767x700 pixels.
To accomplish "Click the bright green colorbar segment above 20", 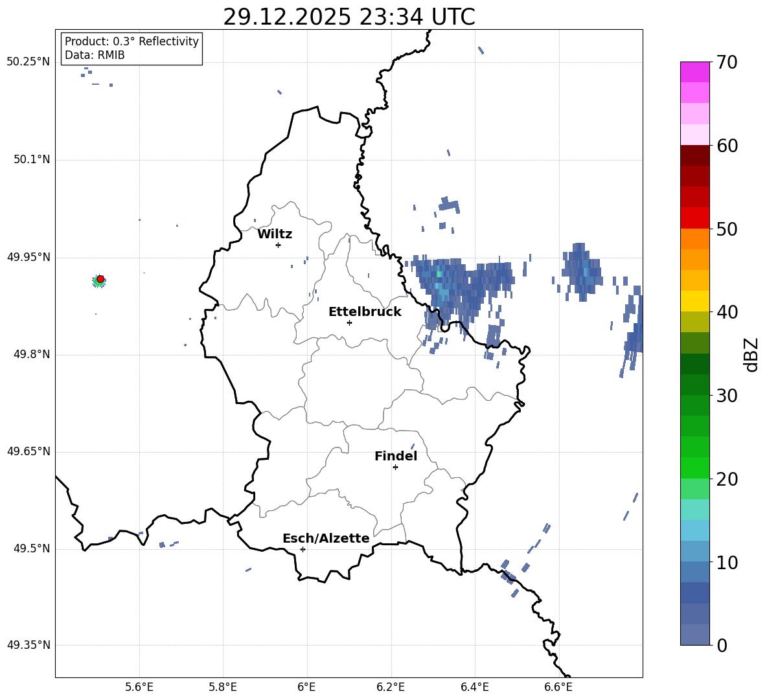I will point(695,468).
